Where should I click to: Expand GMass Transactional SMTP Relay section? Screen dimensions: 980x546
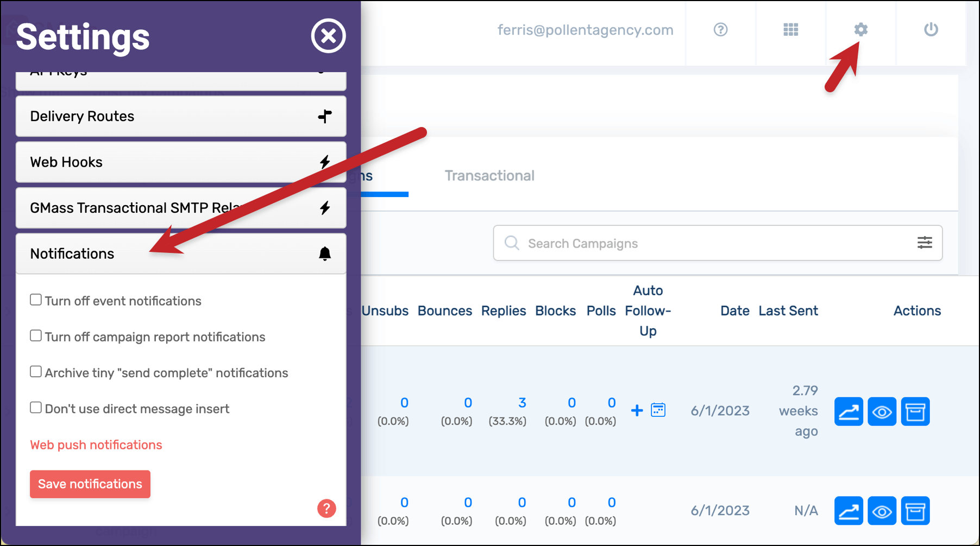point(181,208)
